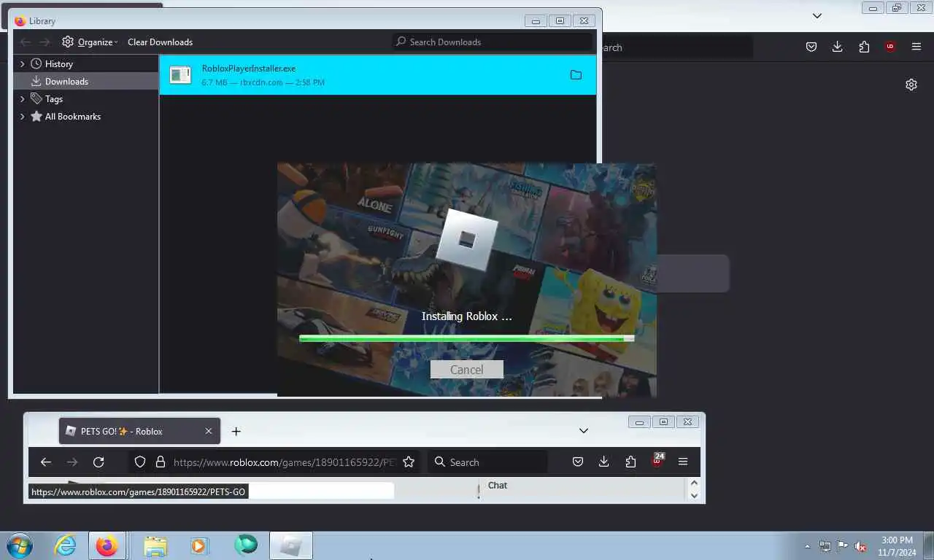Cancel the Roblox installation
This screenshot has width=934, height=560.
coord(466,370)
